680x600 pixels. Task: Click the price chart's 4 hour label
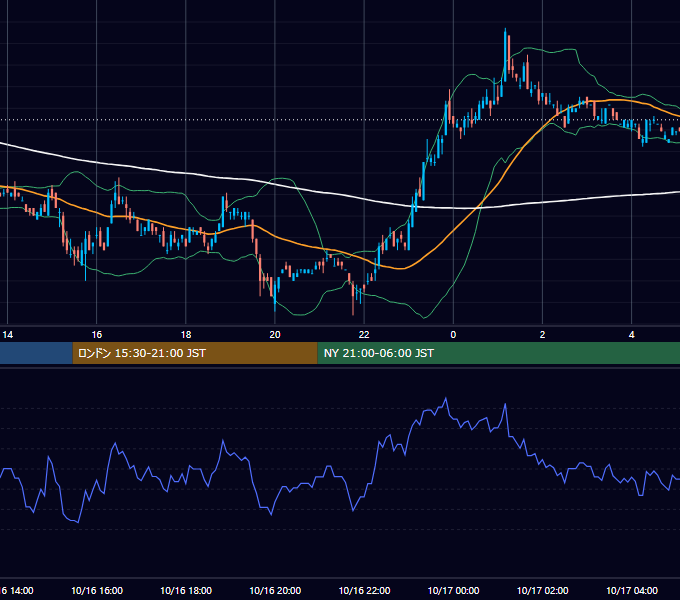[x=631, y=334]
